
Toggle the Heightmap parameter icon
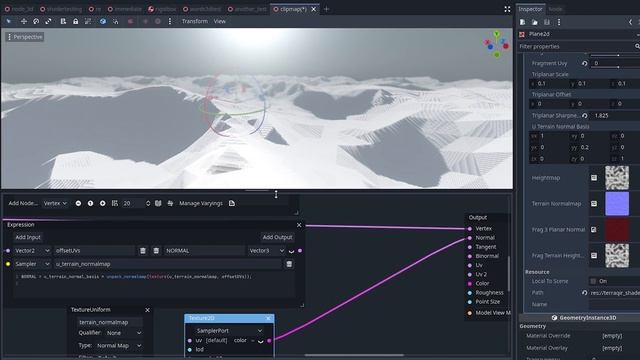594,178
